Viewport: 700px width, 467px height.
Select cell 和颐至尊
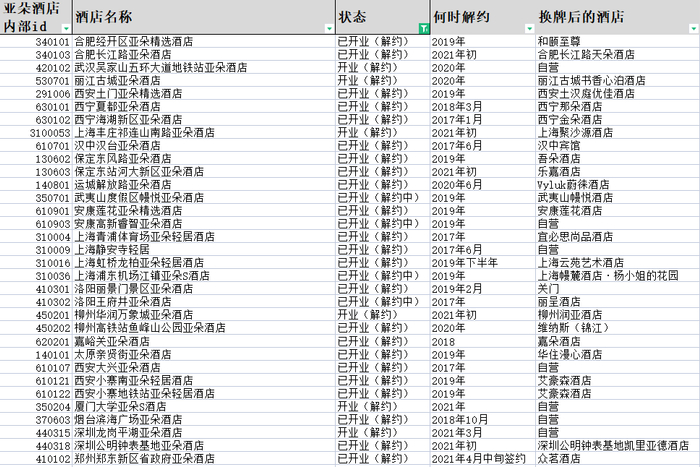(x=618, y=42)
